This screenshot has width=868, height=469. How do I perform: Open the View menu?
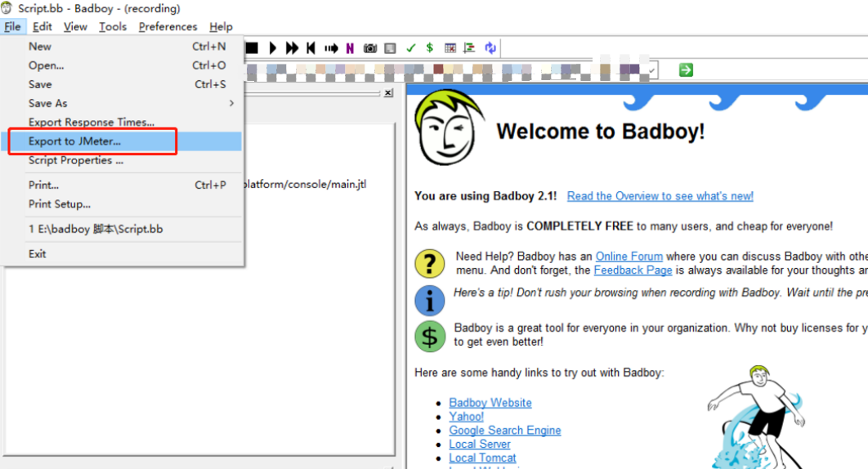pos(75,27)
